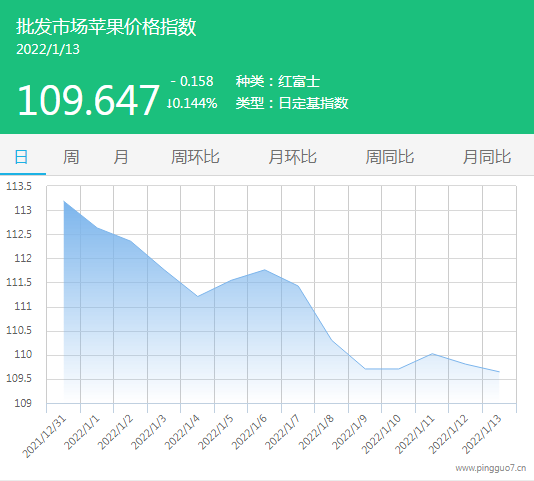534x481 pixels.
Task: Open the 周同比 tab
Action: point(390,157)
